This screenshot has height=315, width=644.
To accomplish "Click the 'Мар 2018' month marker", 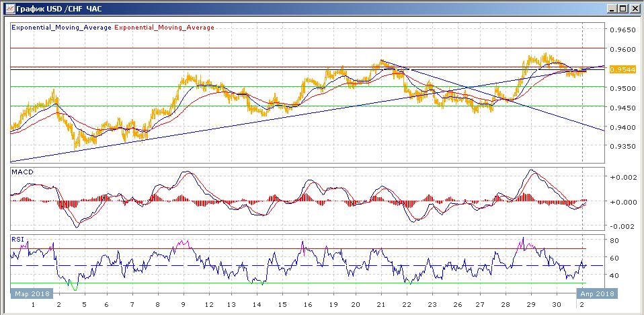I will coord(32,293).
